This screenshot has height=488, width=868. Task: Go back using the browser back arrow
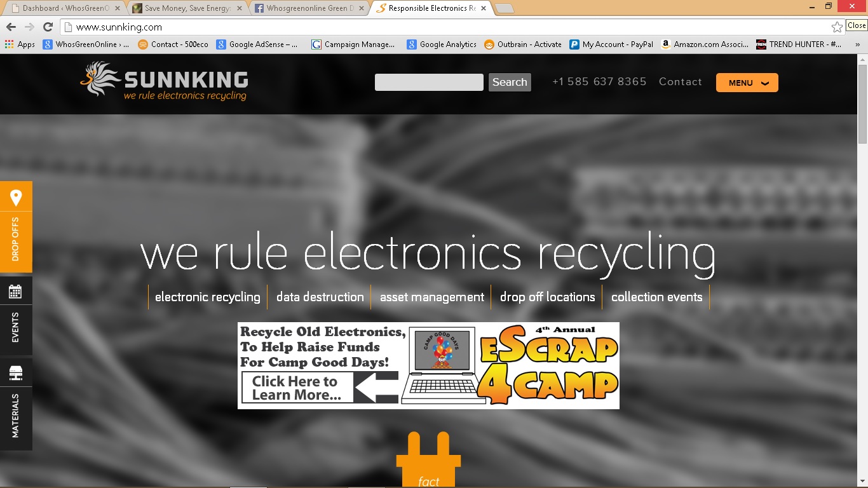(x=11, y=27)
